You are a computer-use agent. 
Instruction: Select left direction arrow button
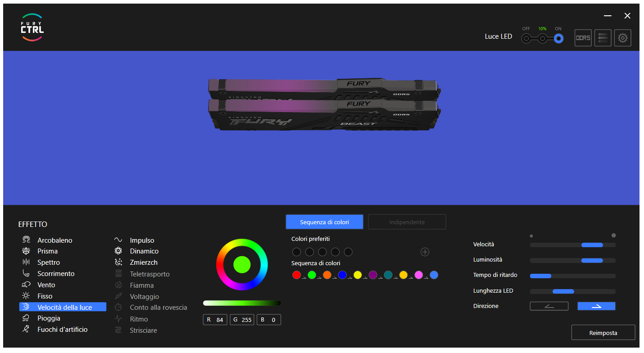click(x=549, y=306)
